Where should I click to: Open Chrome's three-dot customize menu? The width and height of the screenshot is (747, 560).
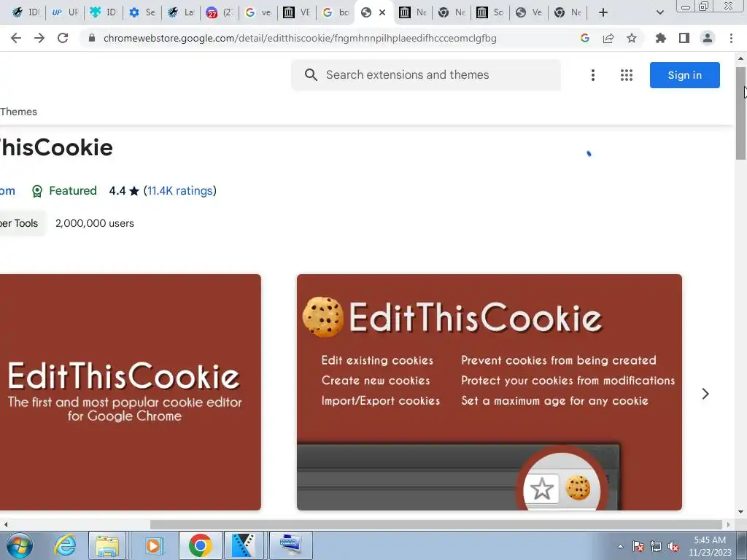click(x=731, y=38)
